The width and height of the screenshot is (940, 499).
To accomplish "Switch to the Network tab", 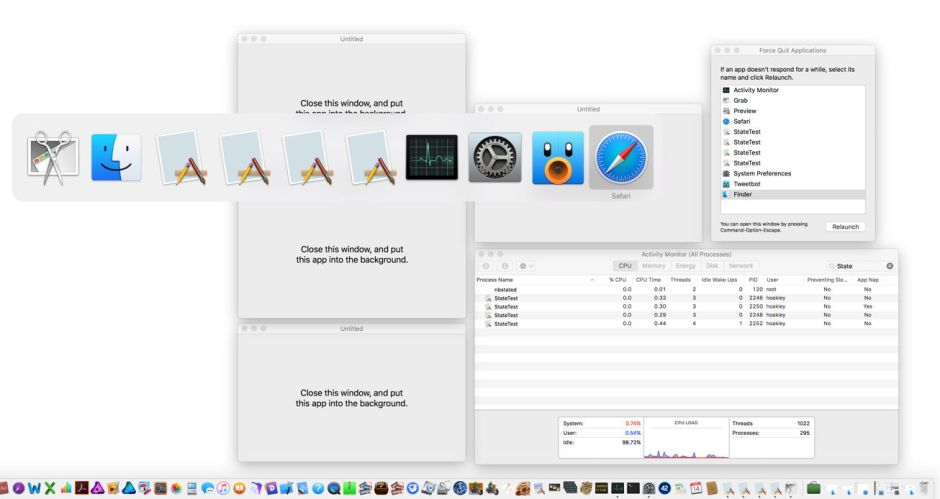I will click(x=741, y=266).
